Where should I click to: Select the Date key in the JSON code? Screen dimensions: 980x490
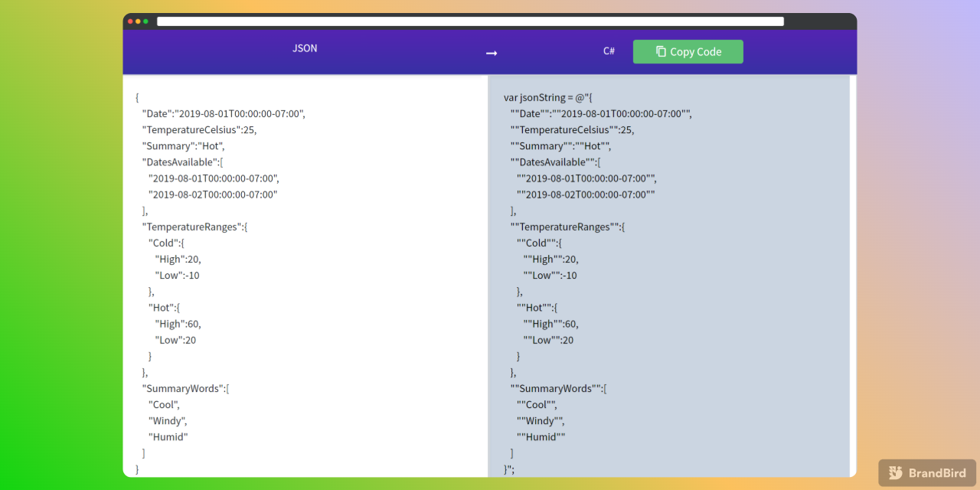coord(156,113)
